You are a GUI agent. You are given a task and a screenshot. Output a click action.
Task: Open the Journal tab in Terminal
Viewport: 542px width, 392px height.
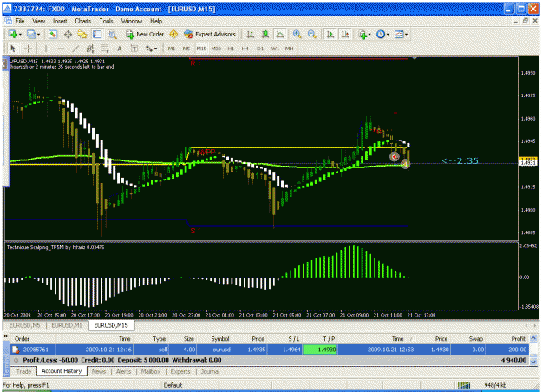[x=210, y=371]
